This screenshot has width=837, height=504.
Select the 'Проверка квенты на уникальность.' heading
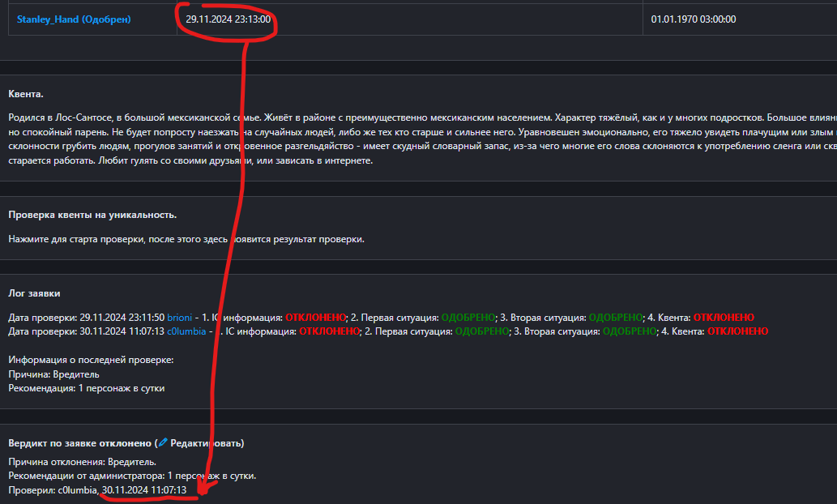92,215
